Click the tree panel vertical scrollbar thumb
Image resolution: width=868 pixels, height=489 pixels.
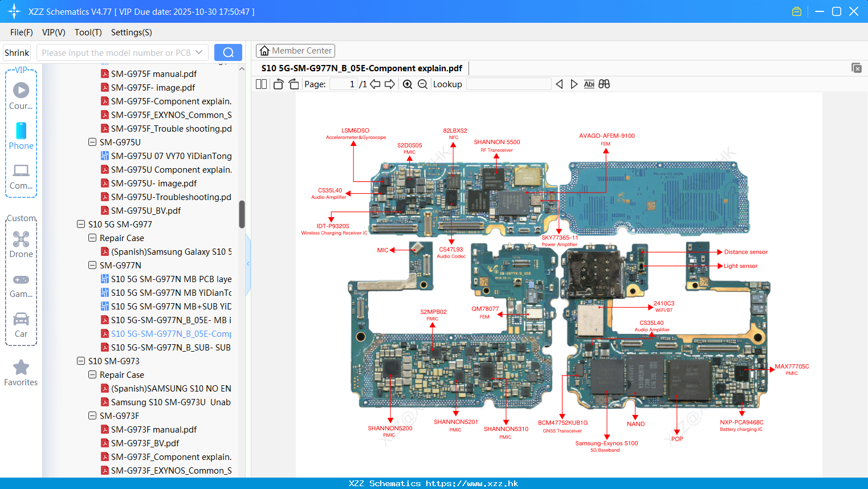point(242,214)
